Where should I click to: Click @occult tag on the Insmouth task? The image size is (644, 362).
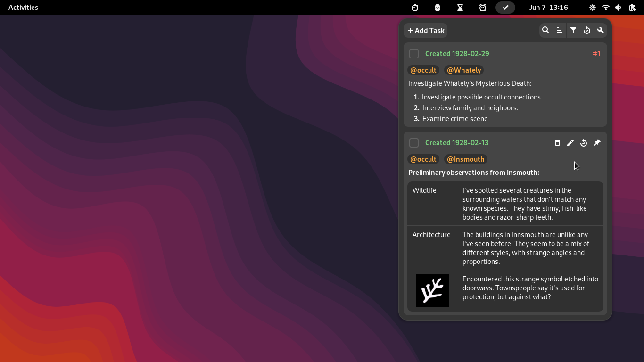pyautogui.click(x=423, y=159)
